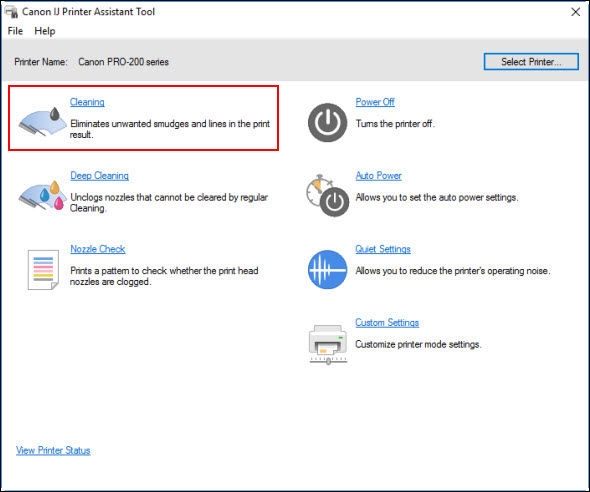Click the Quiet Settings sound wave icon
590x492 pixels.
point(327,269)
